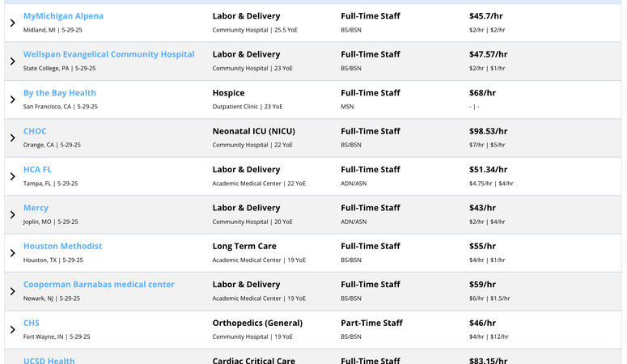
Task: Open Wellspan Evangelical Community Hospital link
Action: click(x=108, y=54)
